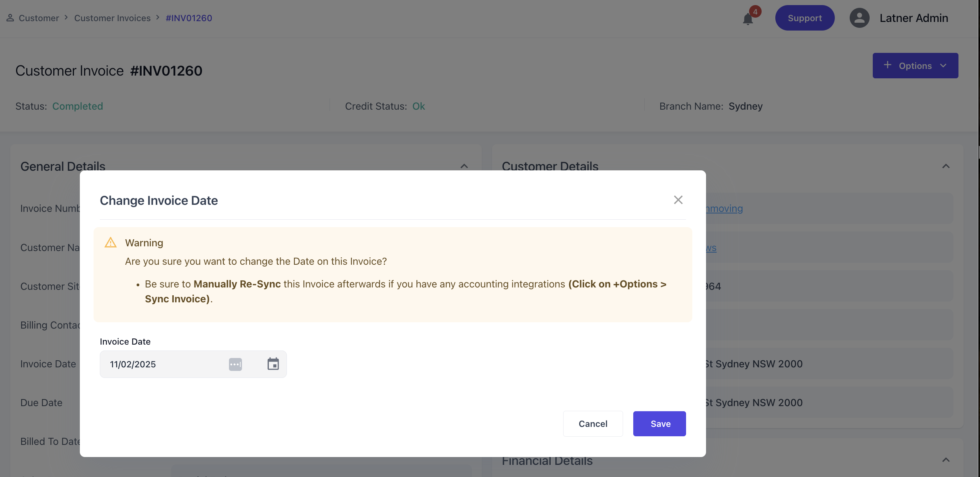The width and height of the screenshot is (980, 477).
Task: Click the warning triangle icon
Action: pyautogui.click(x=111, y=243)
